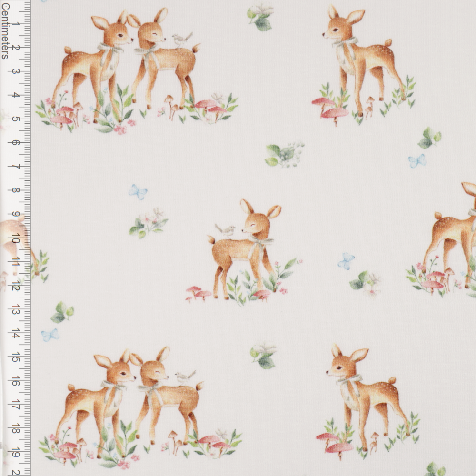Image resolution: width=476 pixels, height=476 pixels.
Task: Click the blue butterfly near the top-right edge
Action: [417, 161]
